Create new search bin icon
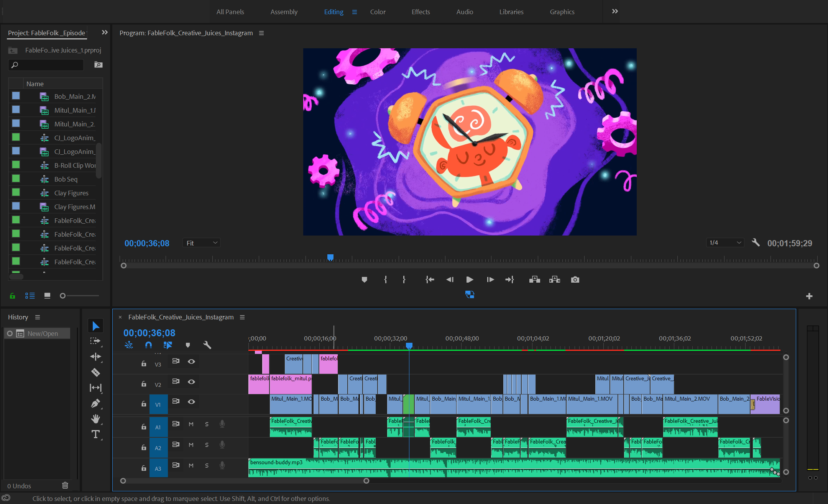Screen dimensions: 828x504 pyautogui.click(x=98, y=65)
